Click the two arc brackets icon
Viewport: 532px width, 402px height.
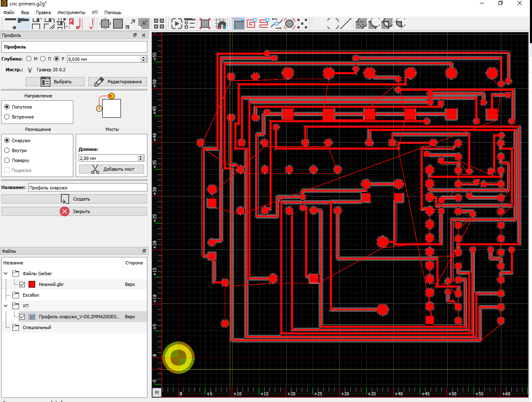tap(333, 24)
